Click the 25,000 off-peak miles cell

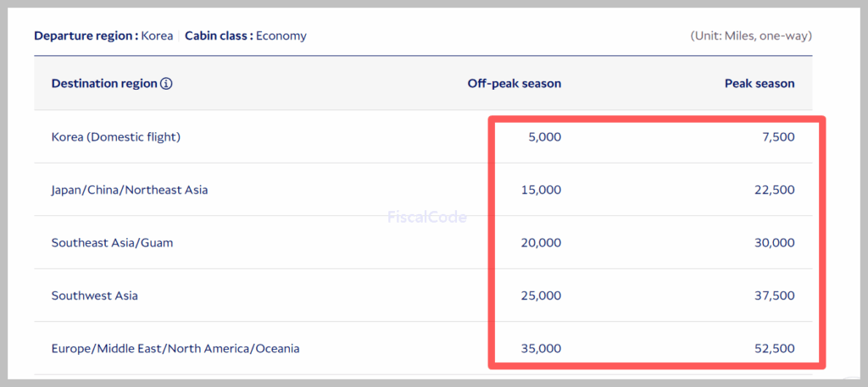pos(540,296)
